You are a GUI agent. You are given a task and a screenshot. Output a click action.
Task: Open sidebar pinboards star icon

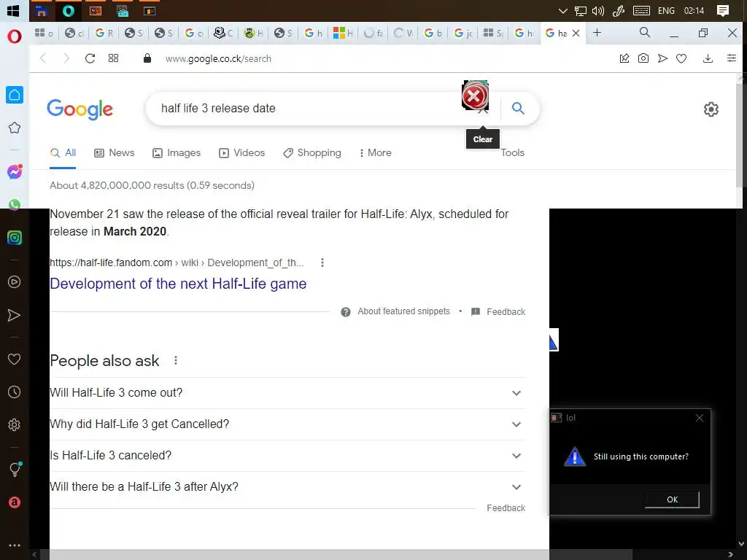tap(15, 128)
